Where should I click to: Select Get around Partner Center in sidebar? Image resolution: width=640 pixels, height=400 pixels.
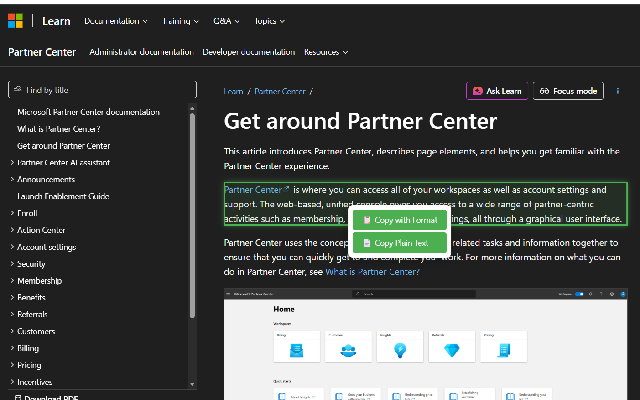[64, 146]
